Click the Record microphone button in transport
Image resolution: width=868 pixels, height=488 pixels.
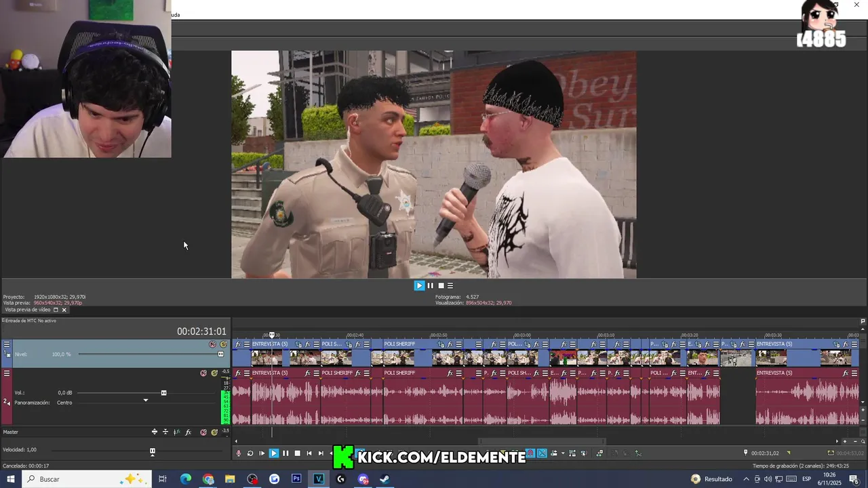(238, 453)
